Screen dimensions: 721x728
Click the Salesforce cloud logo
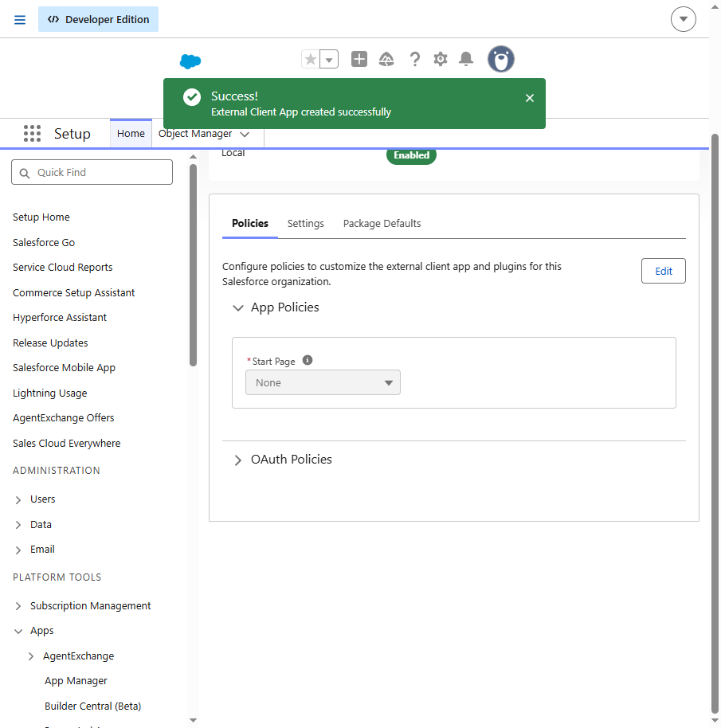[x=190, y=61]
